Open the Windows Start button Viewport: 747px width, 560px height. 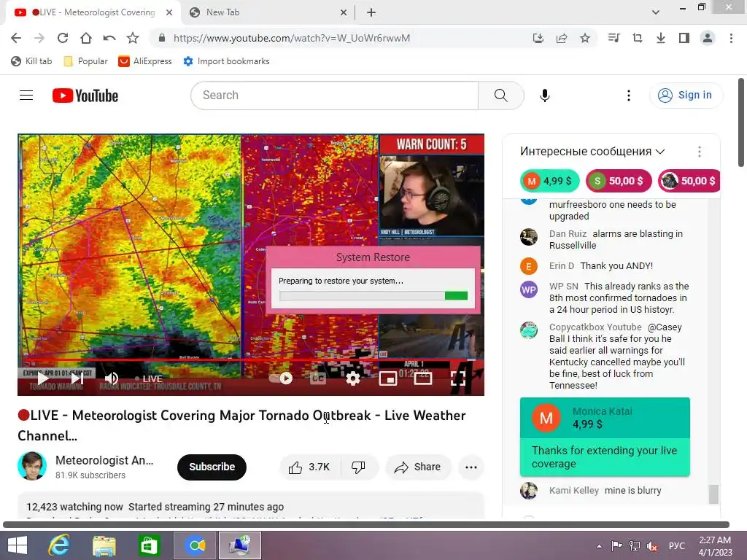coord(18,545)
